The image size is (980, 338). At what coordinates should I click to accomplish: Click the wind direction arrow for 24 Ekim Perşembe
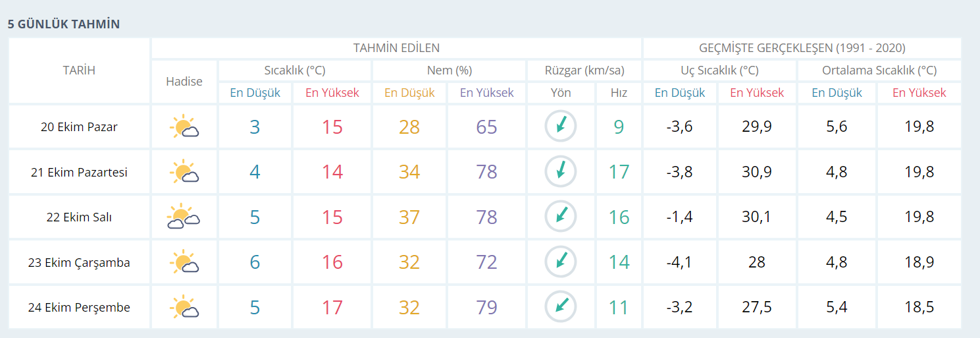[561, 306]
